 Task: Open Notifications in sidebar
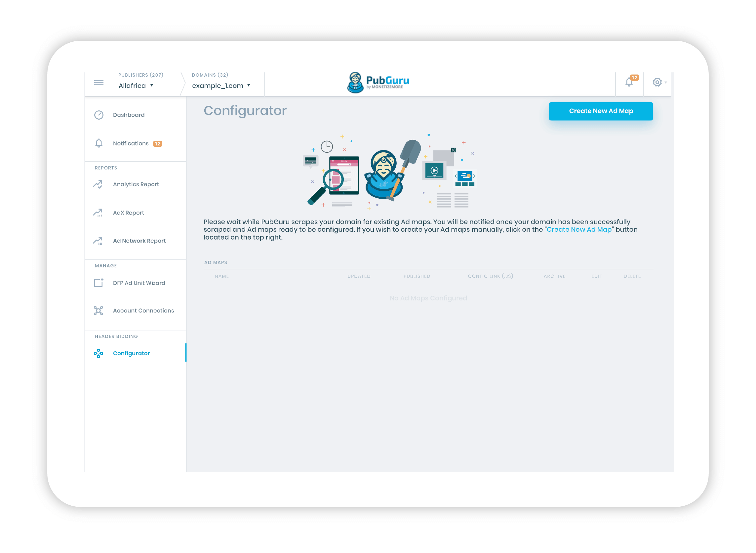pos(131,143)
